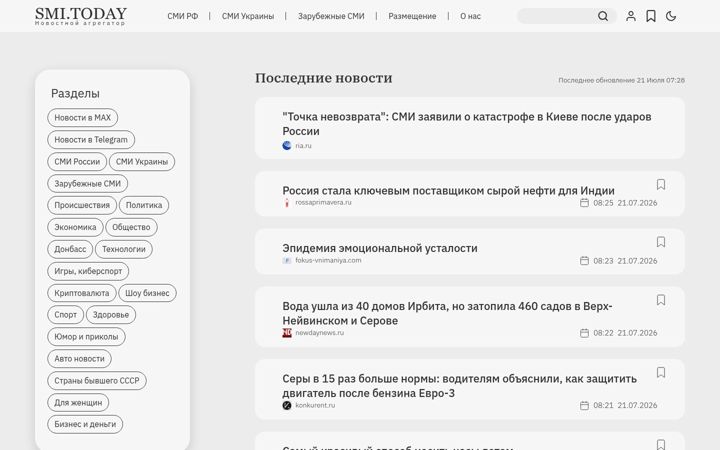Click calendar icon beside 08:23 timestamp
Image resolution: width=720 pixels, height=450 pixels.
(x=584, y=261)
